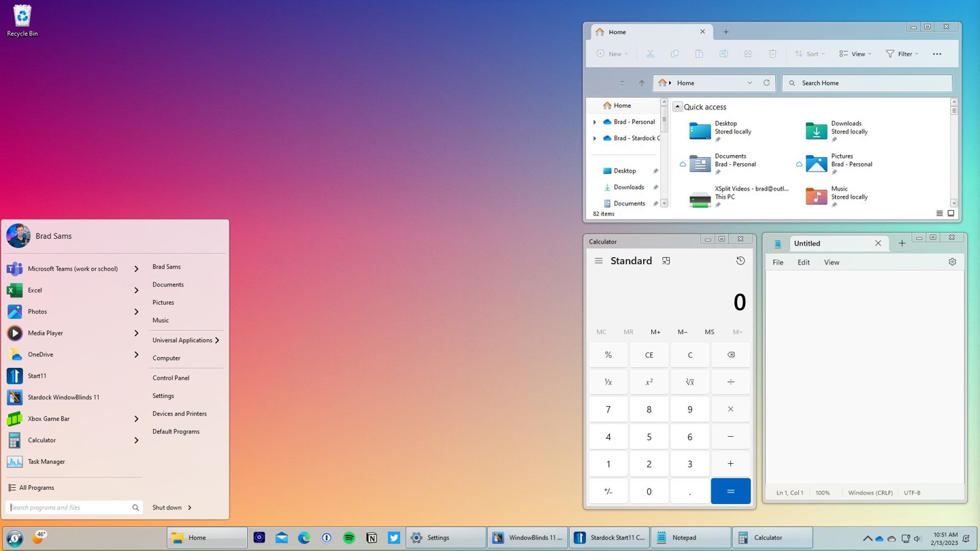The width and height of the screenshot is (980, 551).
Task: Open Notepad settings gear
Action: click(952, 261)
